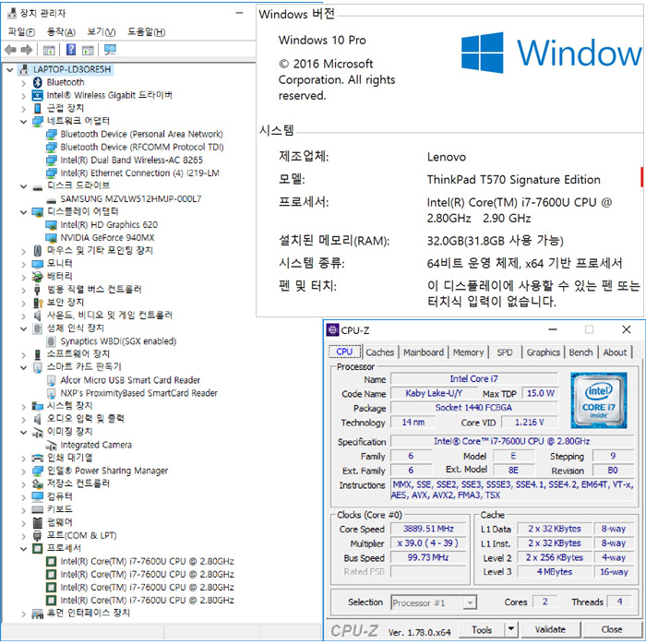The height and width of the screenshot is (644, 646).
Task: Click the Close button in CPU-Z
Action: (611, 629)
